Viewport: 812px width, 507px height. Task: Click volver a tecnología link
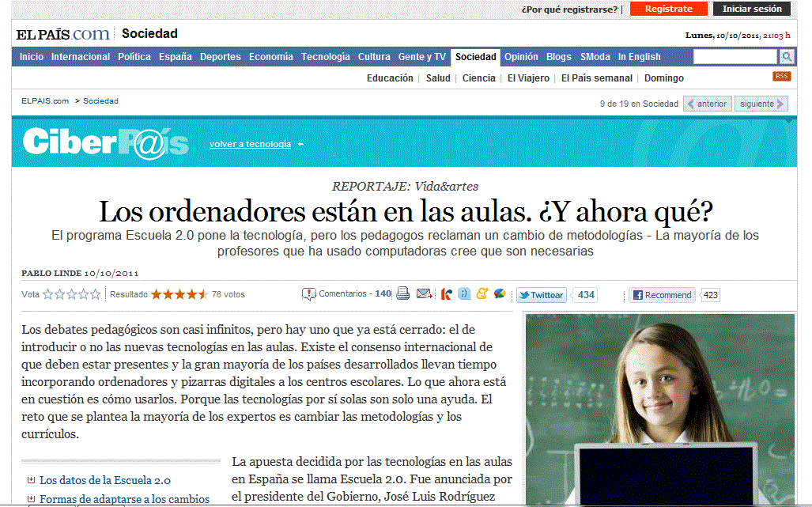point(250,144)
